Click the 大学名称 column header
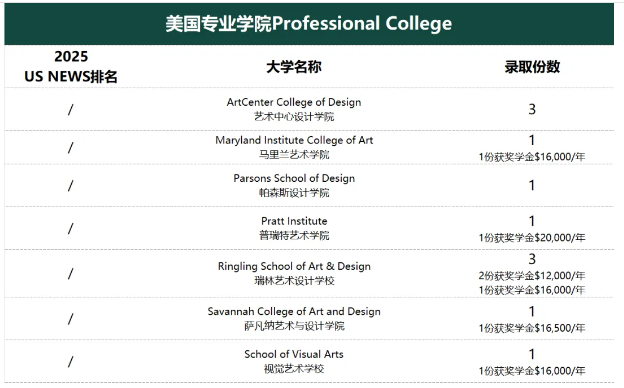Image resolution: width=624 pixels, height=388 pixels. 294,67
